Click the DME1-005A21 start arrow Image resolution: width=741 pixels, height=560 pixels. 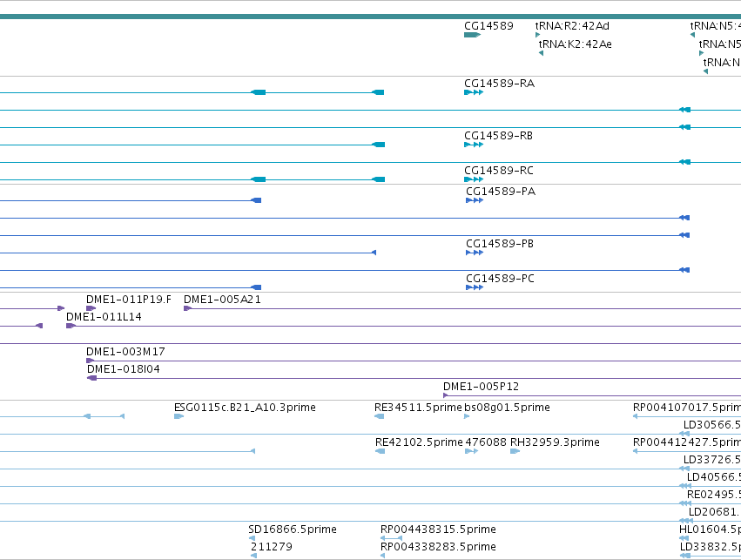click(x=187, y=308)
